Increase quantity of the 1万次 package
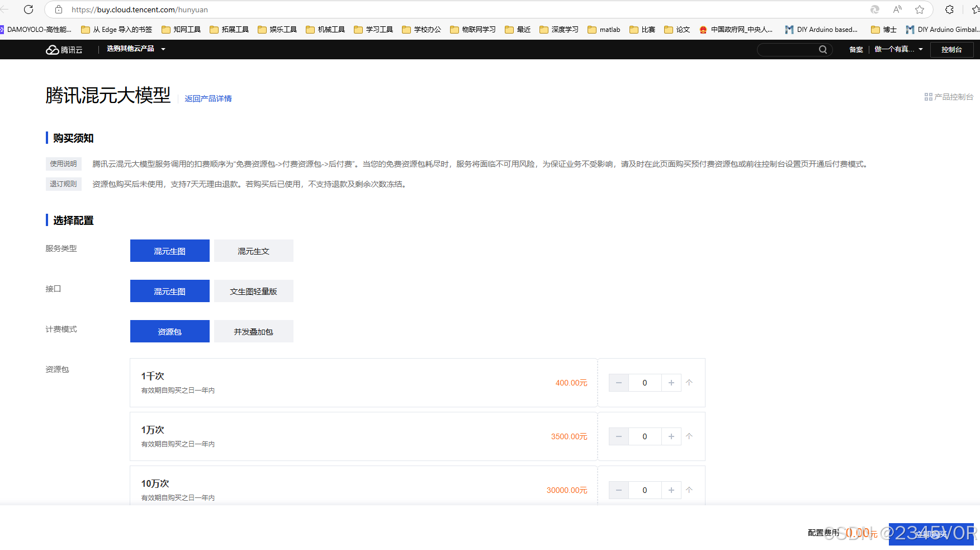Viewport: 980px width, 550px height. point(671,436)
